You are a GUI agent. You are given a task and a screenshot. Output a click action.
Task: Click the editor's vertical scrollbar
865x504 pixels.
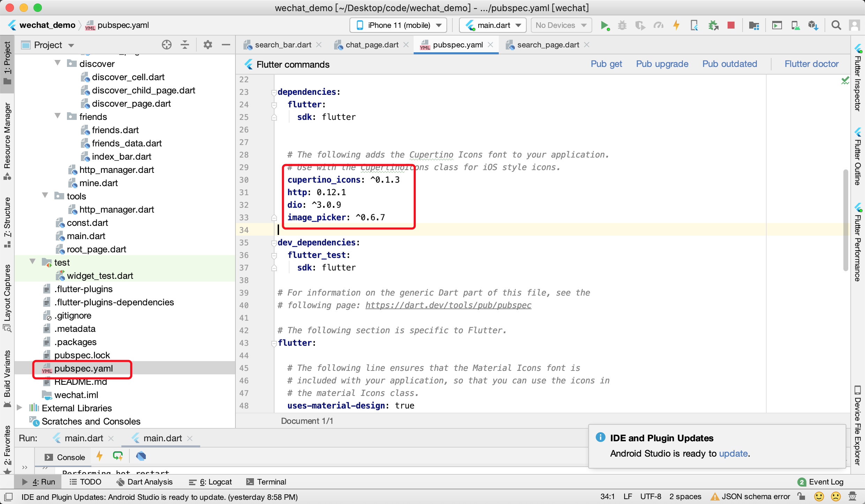pos(845,220)
